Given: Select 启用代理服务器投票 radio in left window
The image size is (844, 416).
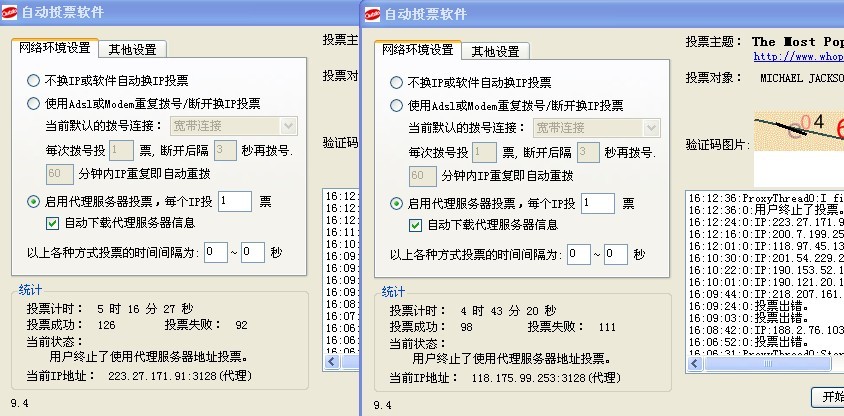Looking at the screenshot, I should pos(34,202).
